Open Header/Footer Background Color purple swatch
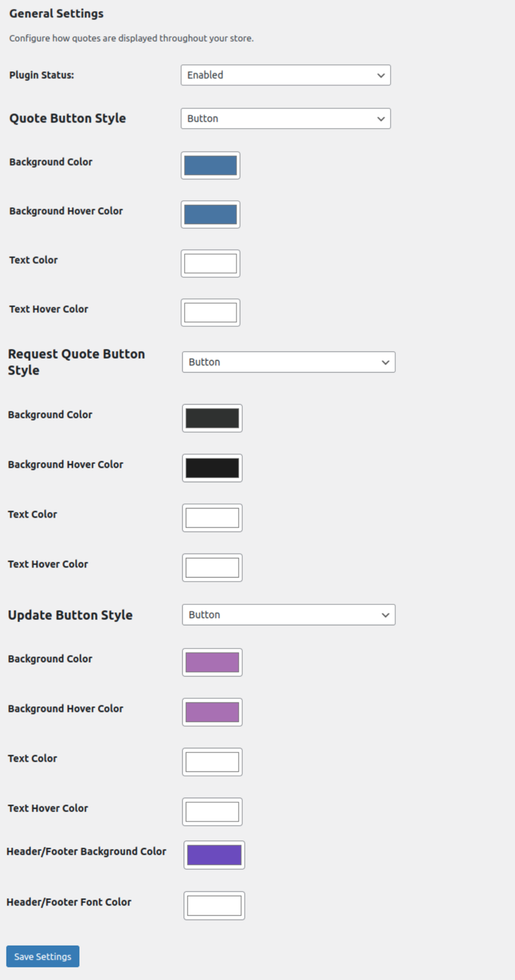Image resolution: width=515 pixels, height=980 pixels. [214, 855]
